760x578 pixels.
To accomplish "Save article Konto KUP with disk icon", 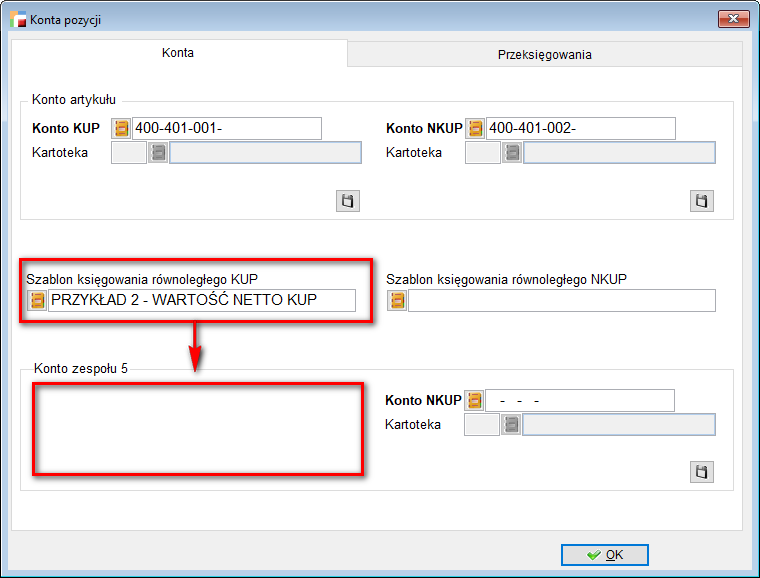I will coord(347,201).
